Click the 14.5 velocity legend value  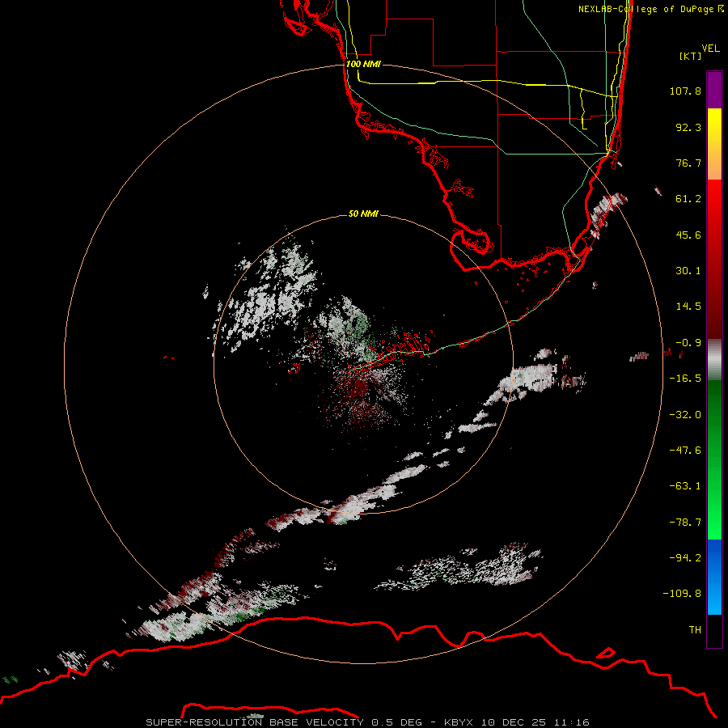(x=688, y=307)
